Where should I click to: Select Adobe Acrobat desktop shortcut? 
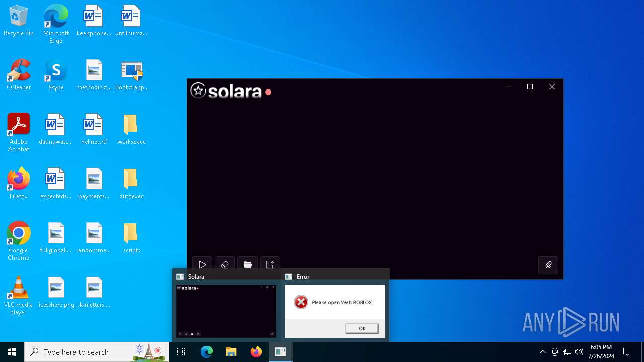pyautogui.click(x=19, y=133)
